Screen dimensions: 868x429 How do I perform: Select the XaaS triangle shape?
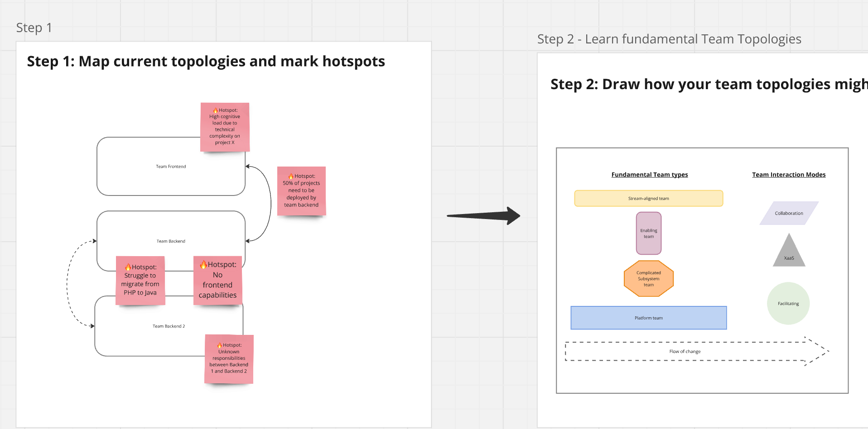tap(789, 250)
